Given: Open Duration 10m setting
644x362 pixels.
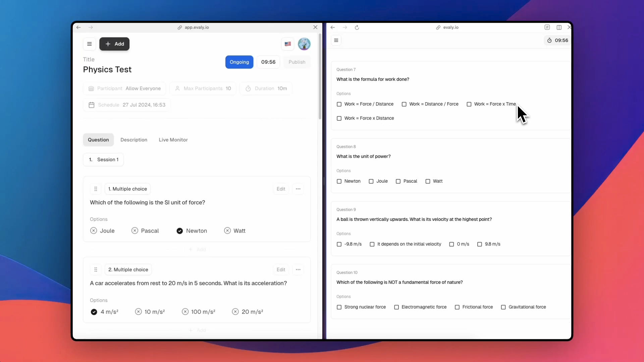Looking at the screenshot, I should [x=266, y=88].
